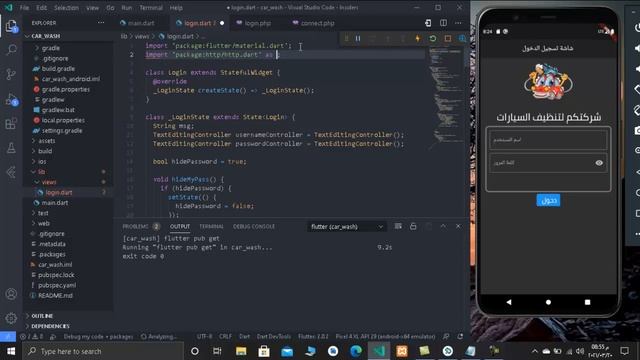Click the username field in emulator

(x=548, y=140)
